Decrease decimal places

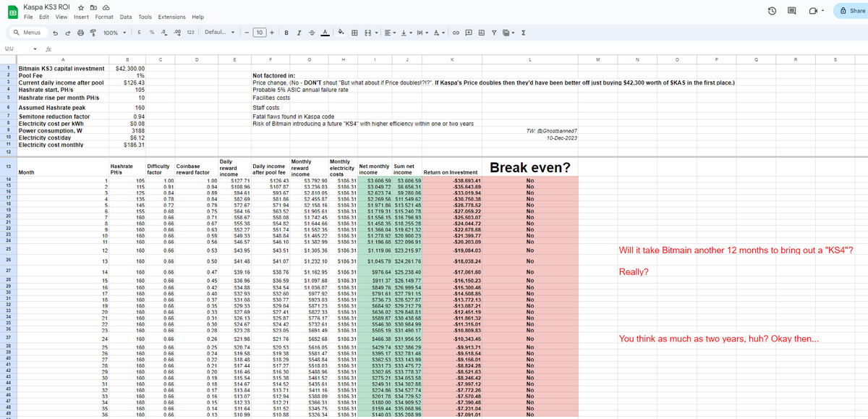point(164,33)
